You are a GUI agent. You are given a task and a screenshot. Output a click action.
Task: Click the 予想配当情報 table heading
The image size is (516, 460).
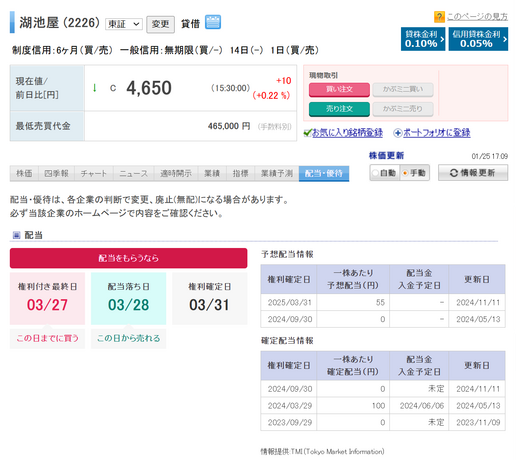click(x=287, y=254)
